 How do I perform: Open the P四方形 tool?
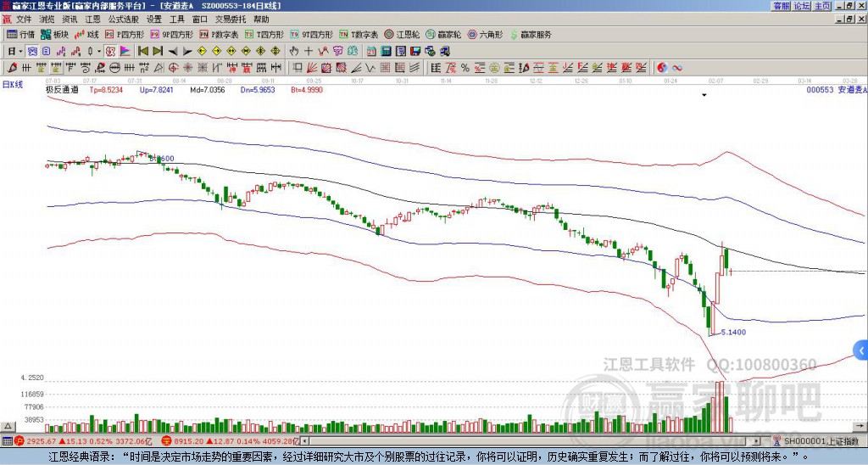125,34
